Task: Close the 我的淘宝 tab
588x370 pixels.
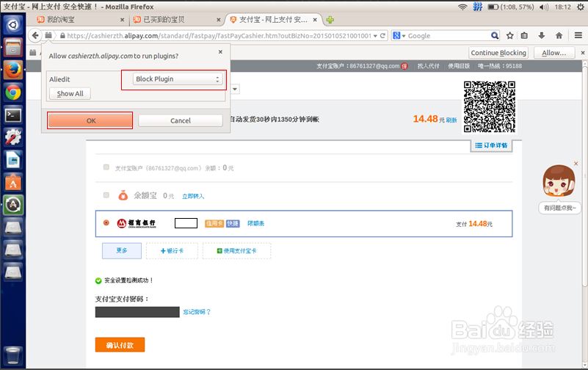Action: click(123, 20)
